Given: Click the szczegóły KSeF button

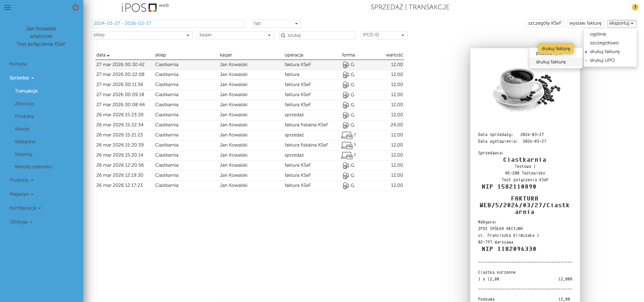Looking at the screenshot, I should pyautogui.click(x=545, y=23).
